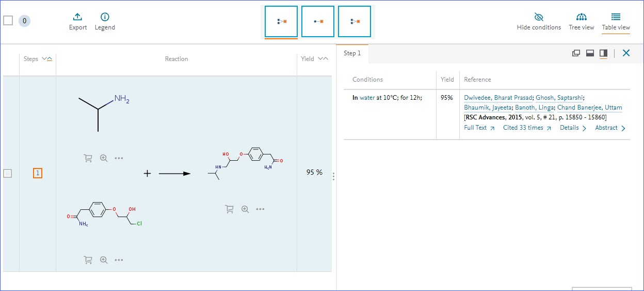This screenshot has width=644, height=291.
Task: Check the select-all checkbox at top
Action: pyautogui.click(x=8, y=21)
